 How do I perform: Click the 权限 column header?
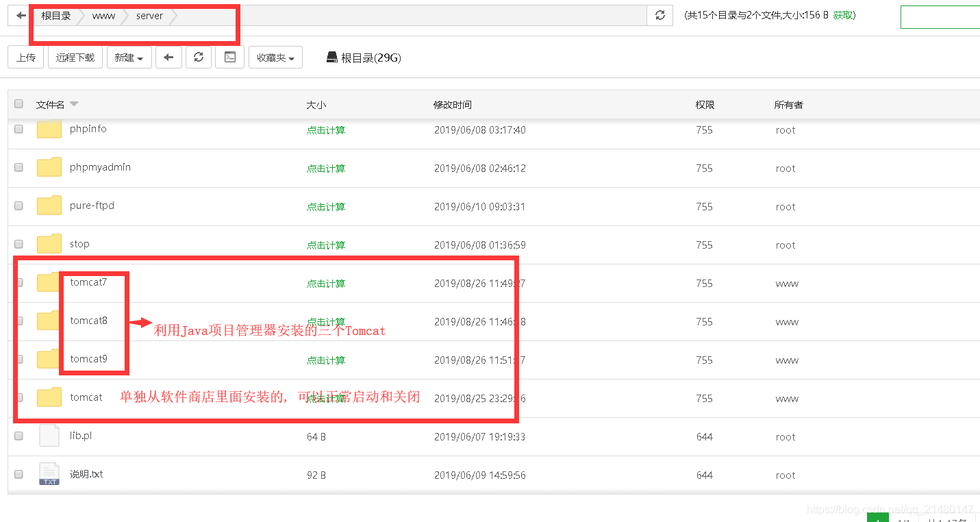705,105
